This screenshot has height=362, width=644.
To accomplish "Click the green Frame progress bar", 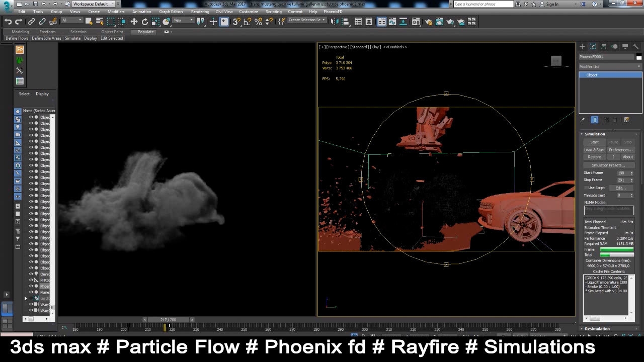I will 617,249.
